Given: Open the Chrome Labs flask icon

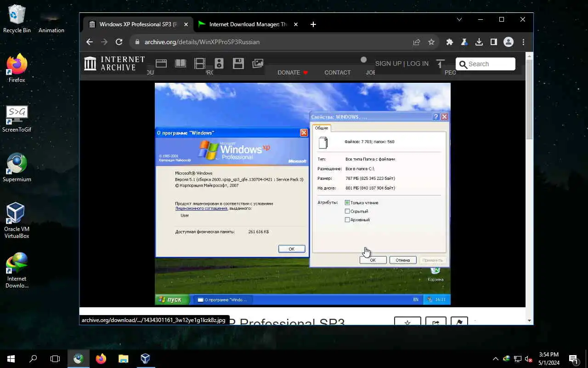Looking at the screenshot, I should (x=464, y=42).
